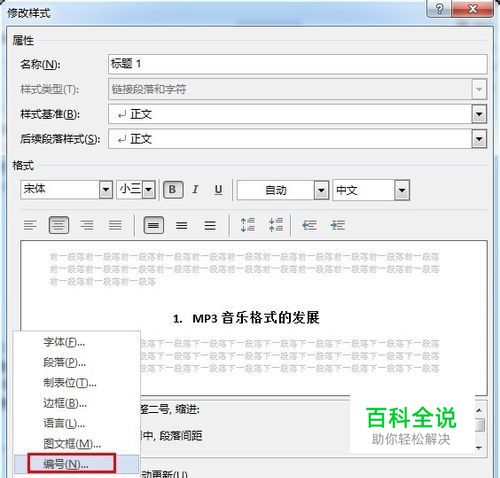Viewport: 500px width, 478px height.
Task: Toggle the Underline formatting button
Action: (218, 190)
